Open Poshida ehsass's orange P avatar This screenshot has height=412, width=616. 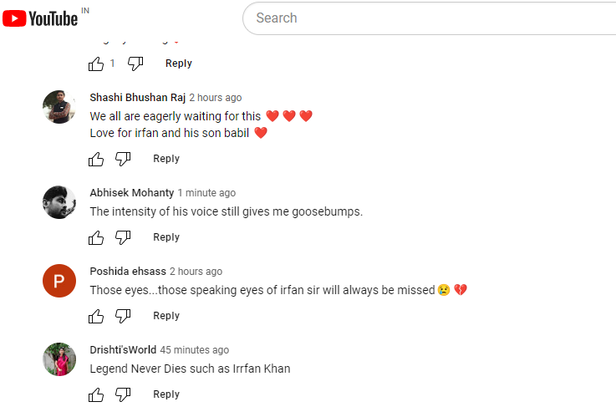pos(59,281)
